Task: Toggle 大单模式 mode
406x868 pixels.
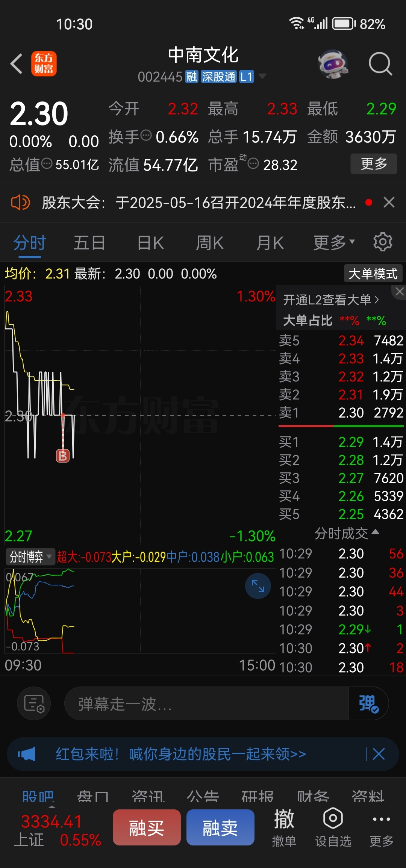Action: [373, 274]
